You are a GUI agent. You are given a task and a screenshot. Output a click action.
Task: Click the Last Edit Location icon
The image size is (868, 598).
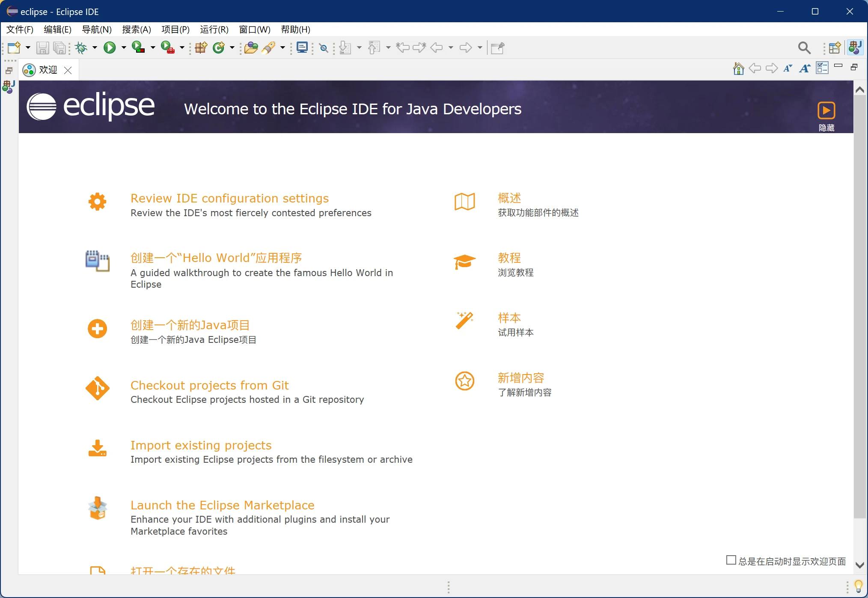[x=403, y=48]
